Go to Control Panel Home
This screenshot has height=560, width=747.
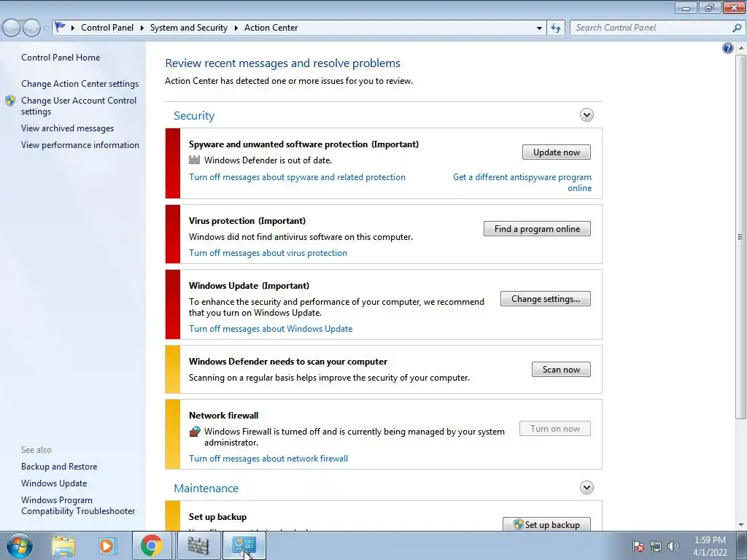61,58
